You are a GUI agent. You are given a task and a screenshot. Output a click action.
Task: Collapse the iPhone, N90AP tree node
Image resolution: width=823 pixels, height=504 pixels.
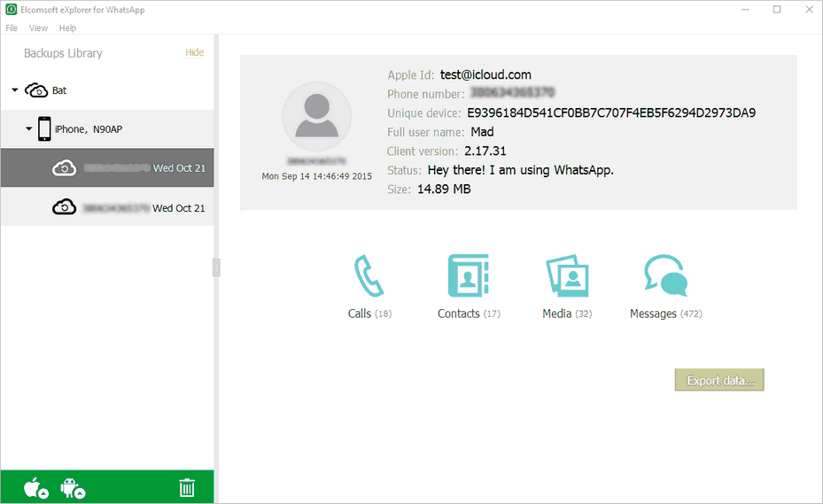[29, 128]
